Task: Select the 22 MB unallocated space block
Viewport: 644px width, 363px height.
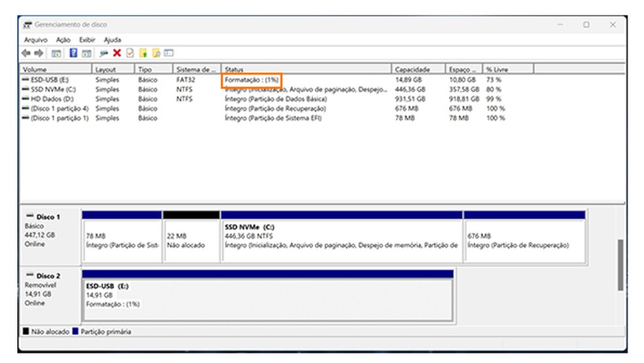Action: [190, 240]
